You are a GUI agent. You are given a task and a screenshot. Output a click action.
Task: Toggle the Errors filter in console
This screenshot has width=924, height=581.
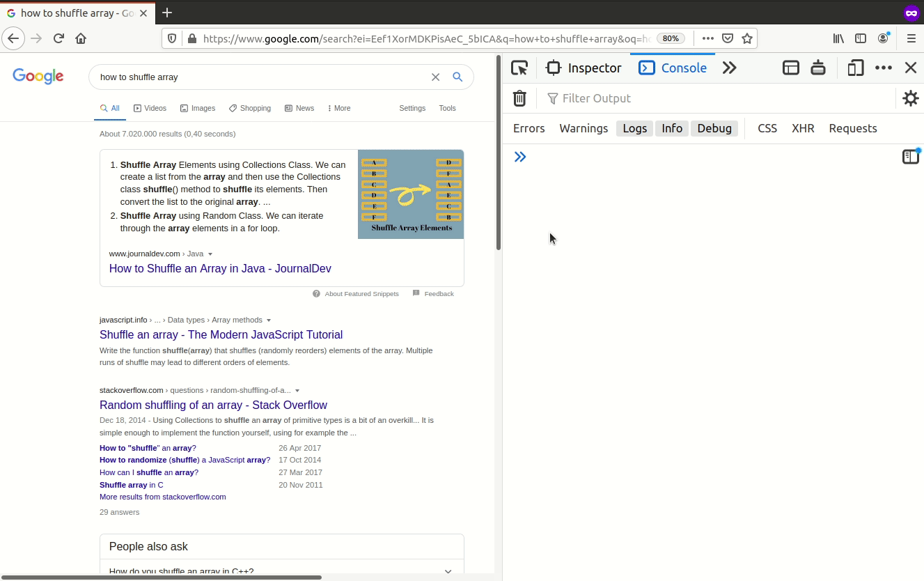[x=528, y=128]
